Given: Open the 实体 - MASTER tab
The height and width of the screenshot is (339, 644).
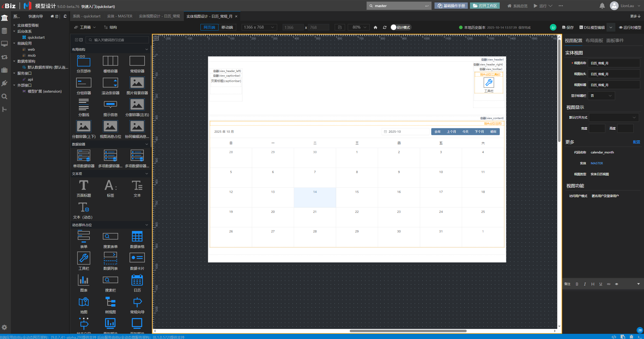Looking at the screenshot, I should 119,16.
